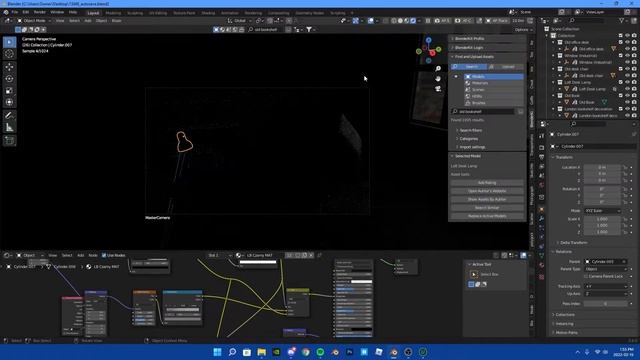Open the Object properties tab (orange square)

[x=542, y=209]
